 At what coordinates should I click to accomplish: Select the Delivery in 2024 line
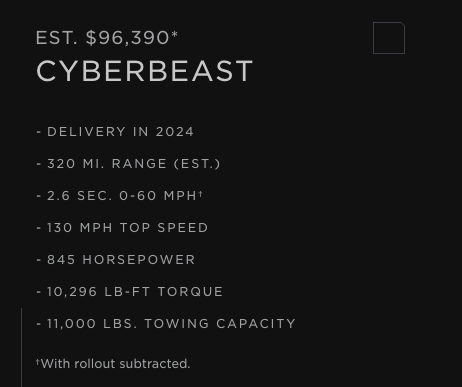(115, 132)
